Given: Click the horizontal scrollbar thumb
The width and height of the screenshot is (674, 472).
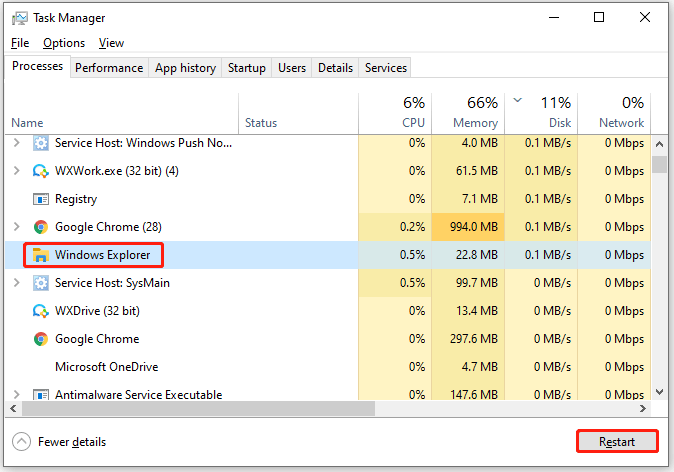Looking at the screenshot, I should (198, 408).
